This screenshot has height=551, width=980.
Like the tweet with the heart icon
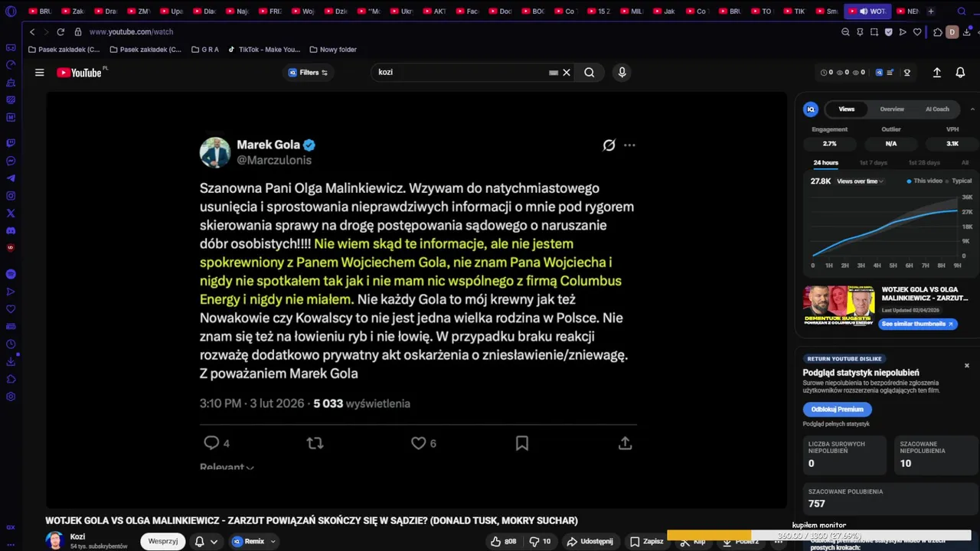(x=418, y=443)
